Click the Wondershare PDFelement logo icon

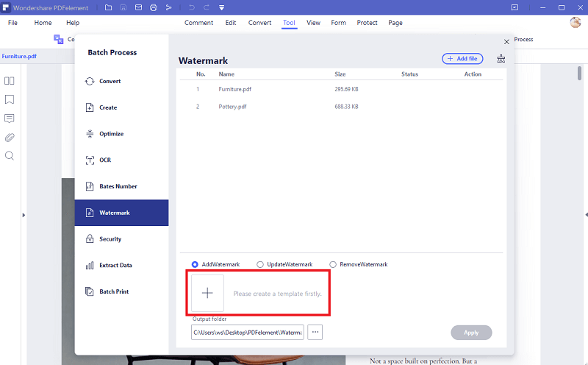click(6, 7)
